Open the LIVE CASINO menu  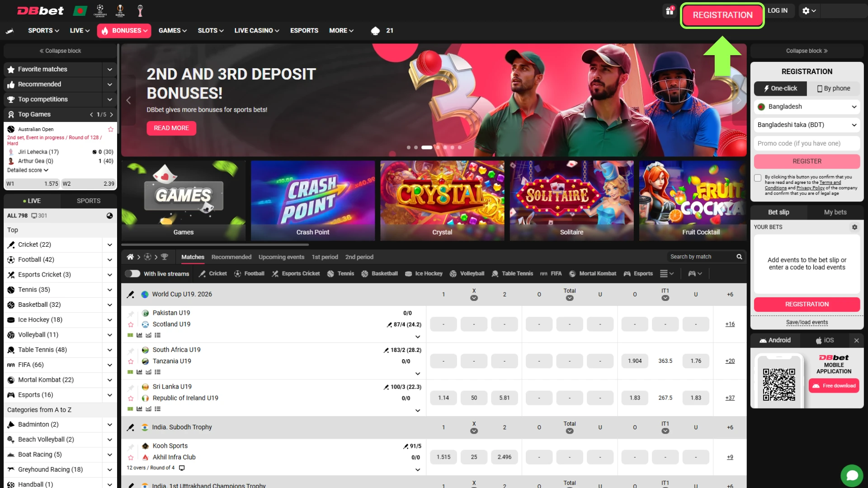256,31
